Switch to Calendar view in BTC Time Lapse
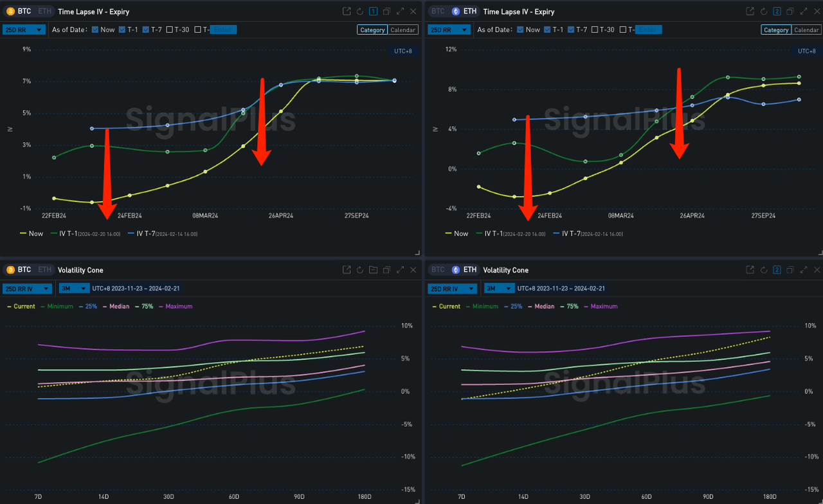The height and width of the screenshot is (504, 823). point(402,30)
